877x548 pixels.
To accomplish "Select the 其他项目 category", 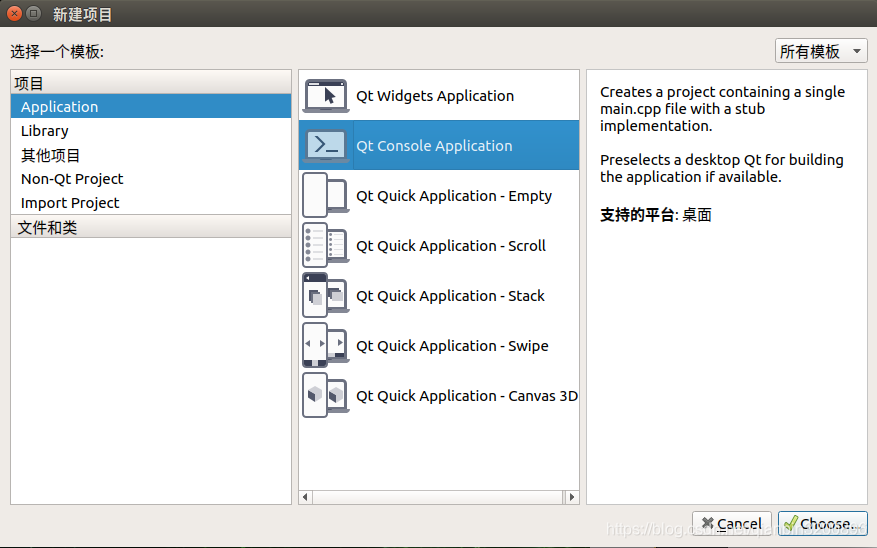I will click(151, 155).
